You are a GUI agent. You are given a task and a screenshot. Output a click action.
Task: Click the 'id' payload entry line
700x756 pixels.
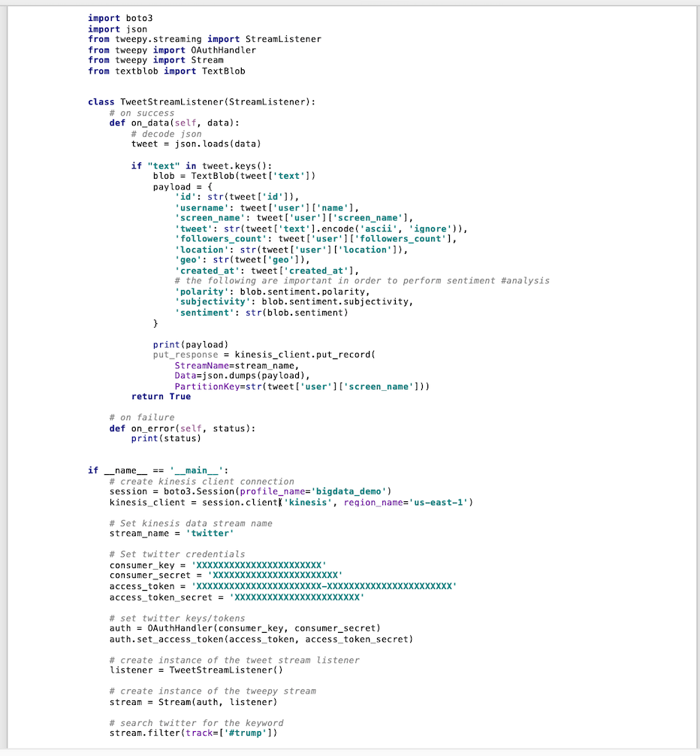pyautogui.click(x=237, y=197)
